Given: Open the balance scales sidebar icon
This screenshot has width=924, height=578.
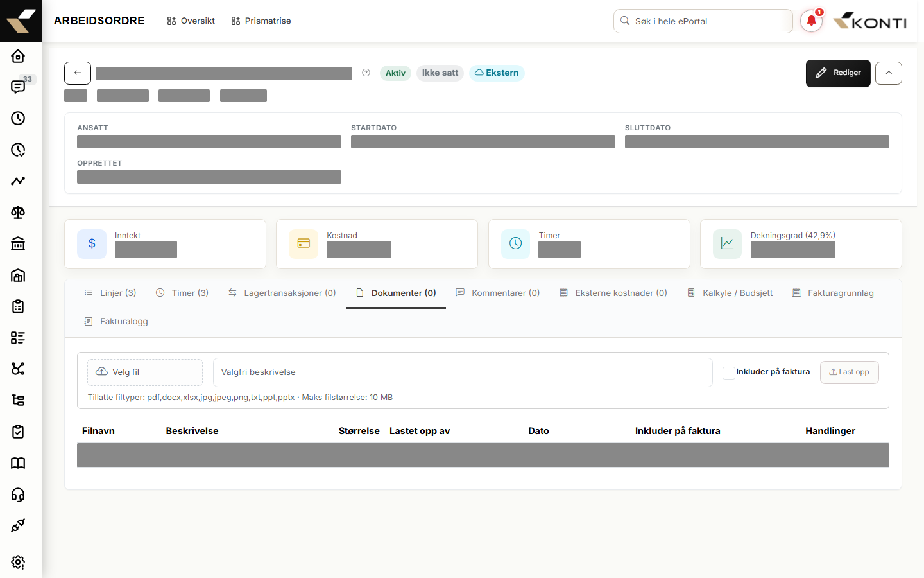Looking at the screenshot, I should pos(18,213).
